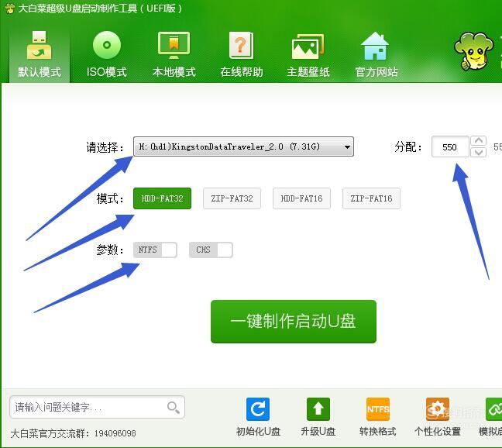Click the 分配 size input field showing 550
Screen dimensions: 502x448
tap(450, 147)
